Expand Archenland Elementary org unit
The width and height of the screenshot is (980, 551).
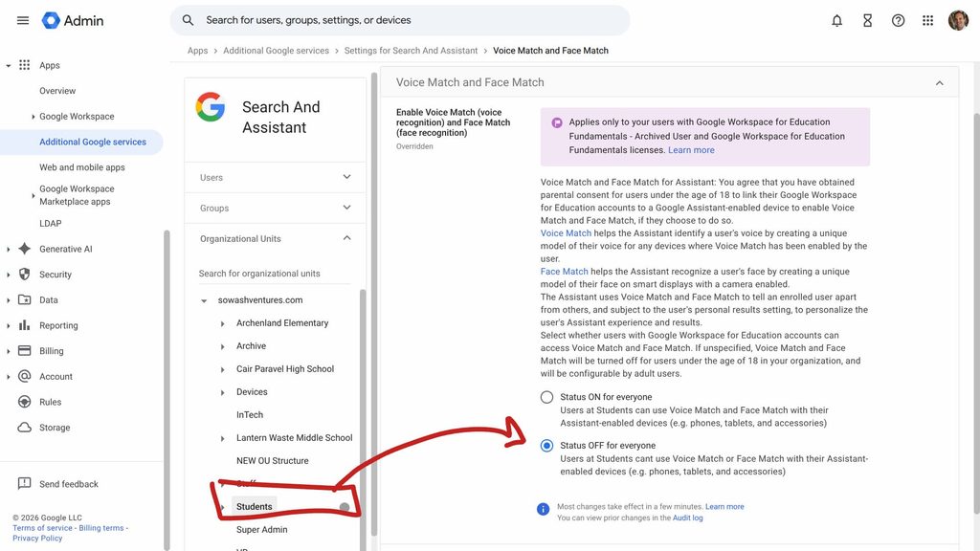coord(222,323)
